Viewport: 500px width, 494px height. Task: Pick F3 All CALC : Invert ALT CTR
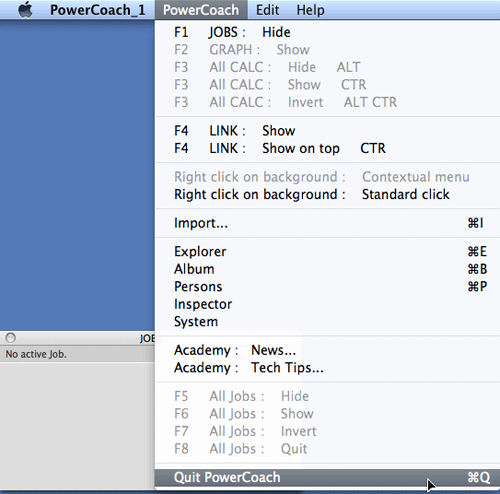[x=327, y=102]
